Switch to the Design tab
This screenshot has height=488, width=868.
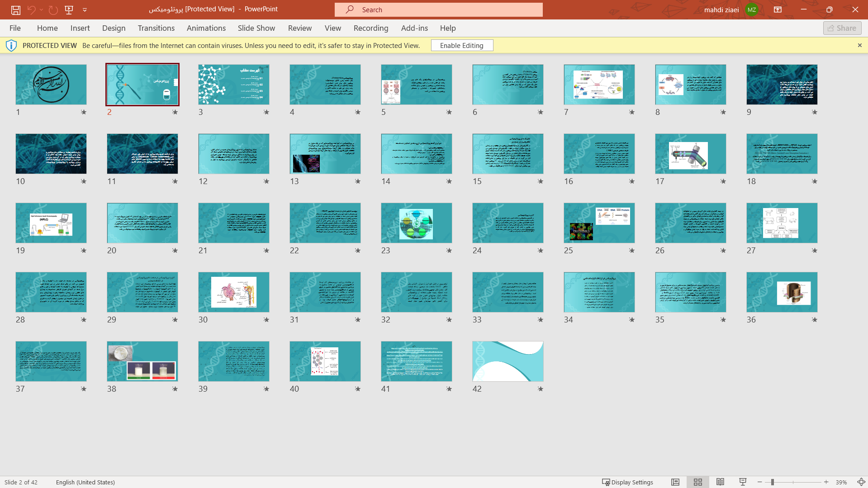pyautogui.click(x=114, y=28)
